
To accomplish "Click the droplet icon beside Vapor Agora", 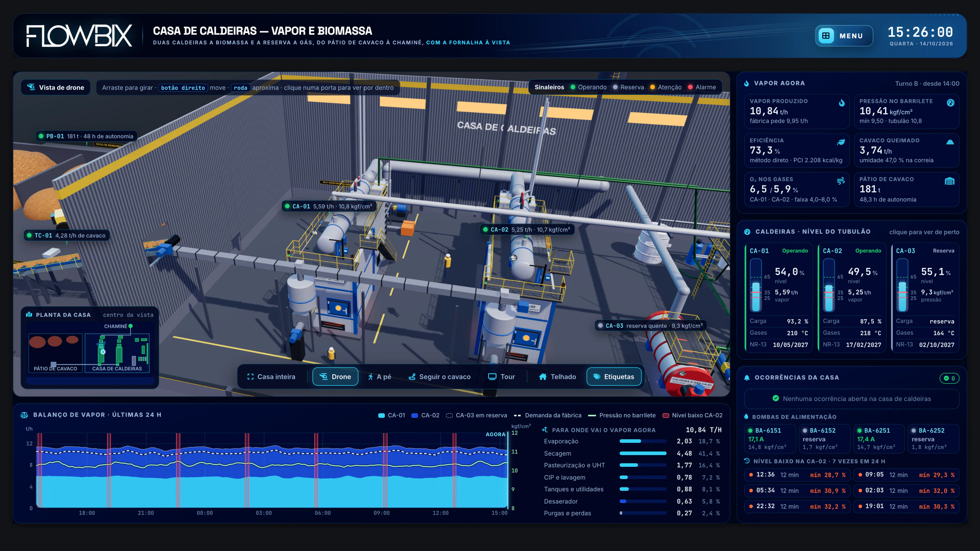I will (746, 83).
